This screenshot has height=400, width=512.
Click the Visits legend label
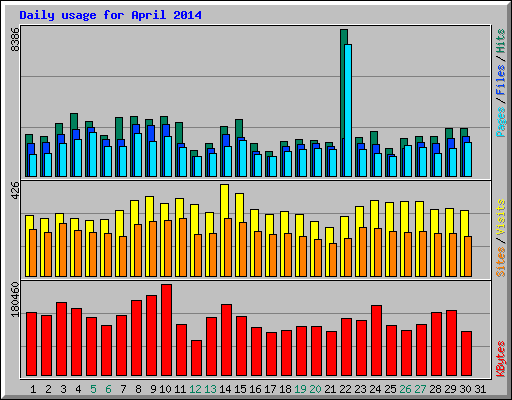[x=500, y=218]
